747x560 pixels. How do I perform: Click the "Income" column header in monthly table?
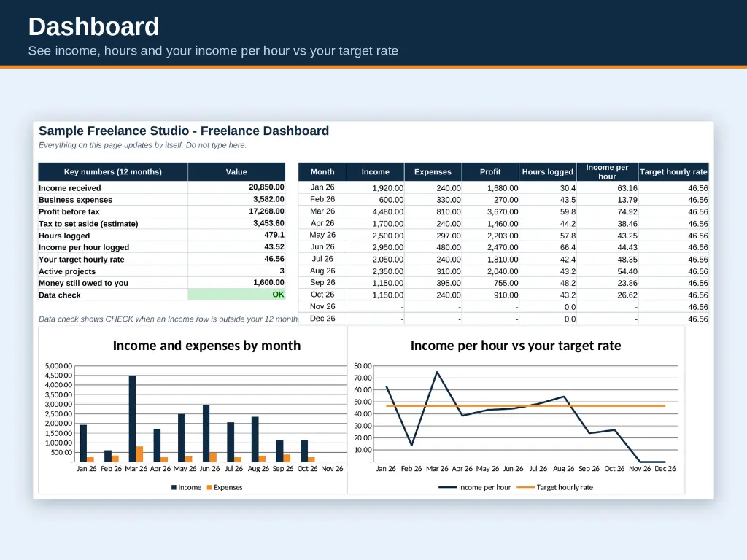pos(376,172)
